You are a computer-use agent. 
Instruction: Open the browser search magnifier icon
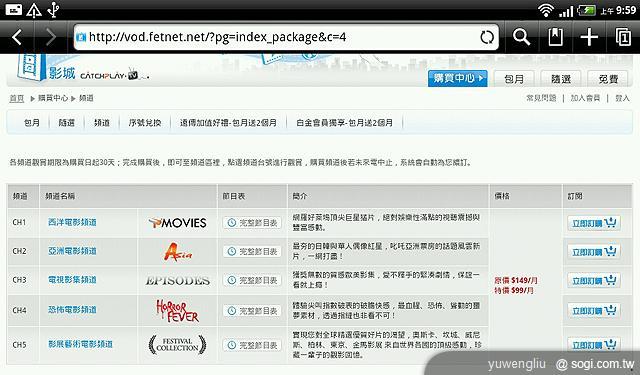(x=521, y=38)
